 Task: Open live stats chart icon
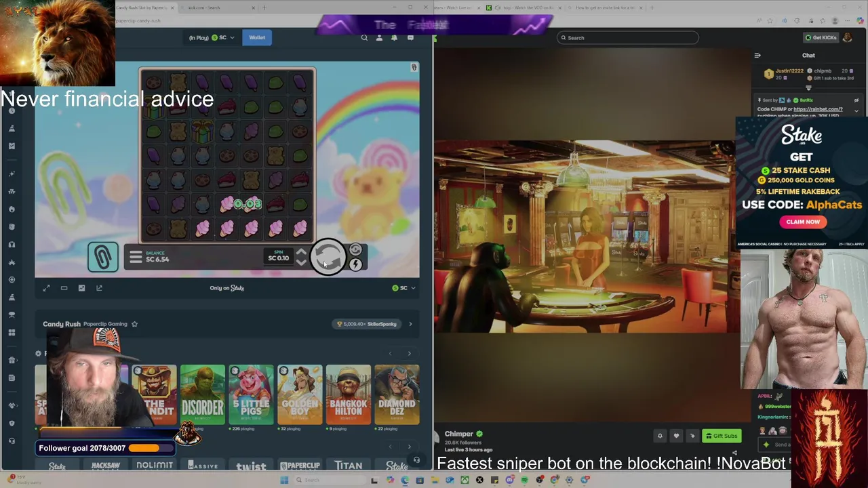81,288
